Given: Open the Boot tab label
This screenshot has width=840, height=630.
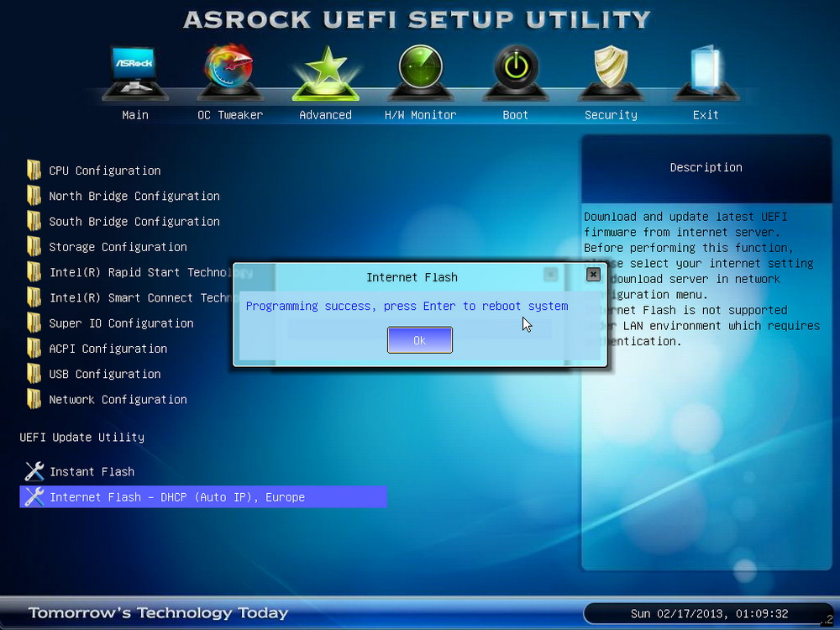Looking at the screenshot, I should tap(516, 114).
